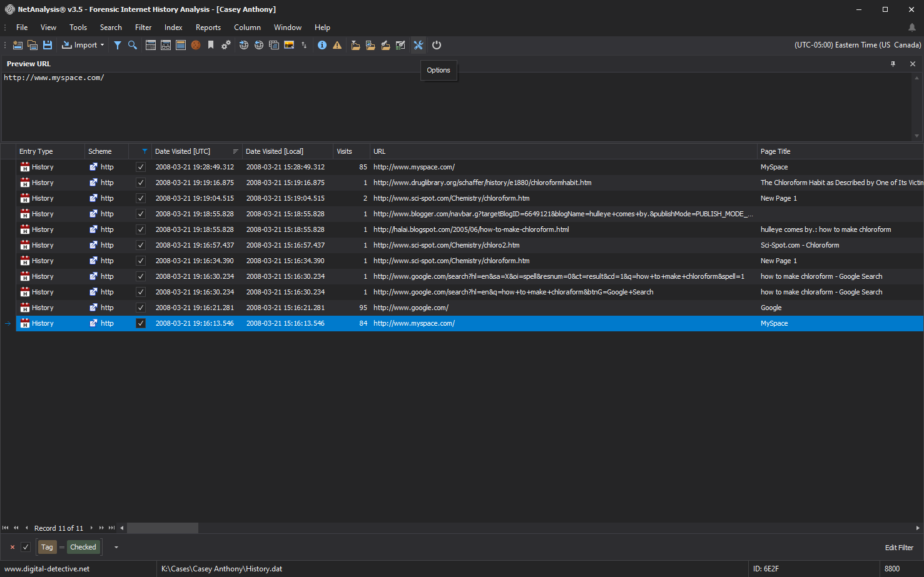The image size is (924, 577).
Task: Uncheck tag for halai.blogspot.com row
Action: (141, 229)
